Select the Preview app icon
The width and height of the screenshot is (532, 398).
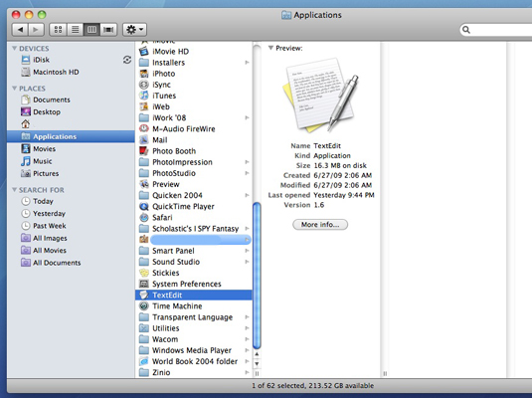click(144, 184)
